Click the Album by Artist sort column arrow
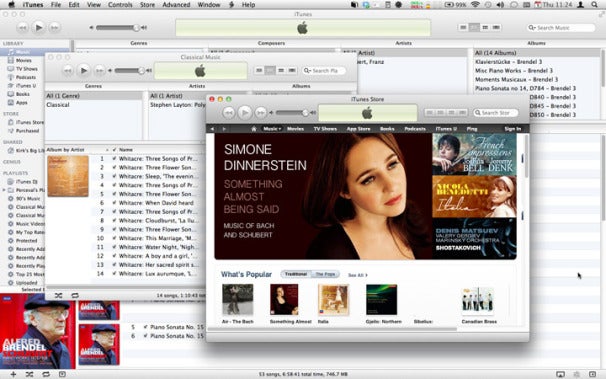Image resolution: width=606 pixels, height=379 pixels. (x=107, y=150)
